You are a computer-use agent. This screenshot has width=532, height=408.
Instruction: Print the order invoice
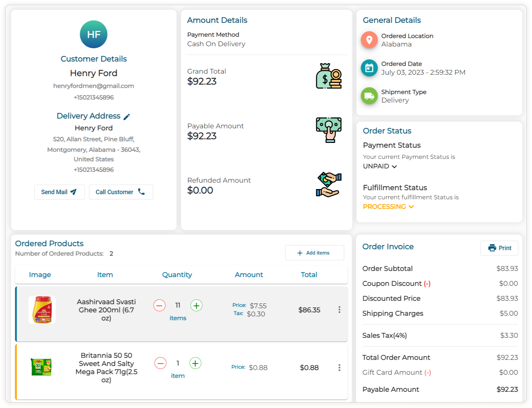tap(499, 248)
